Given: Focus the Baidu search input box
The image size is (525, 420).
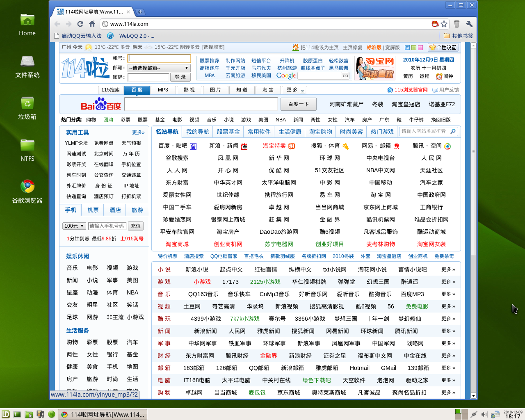Looking at the screenshot, I should 201,104.
